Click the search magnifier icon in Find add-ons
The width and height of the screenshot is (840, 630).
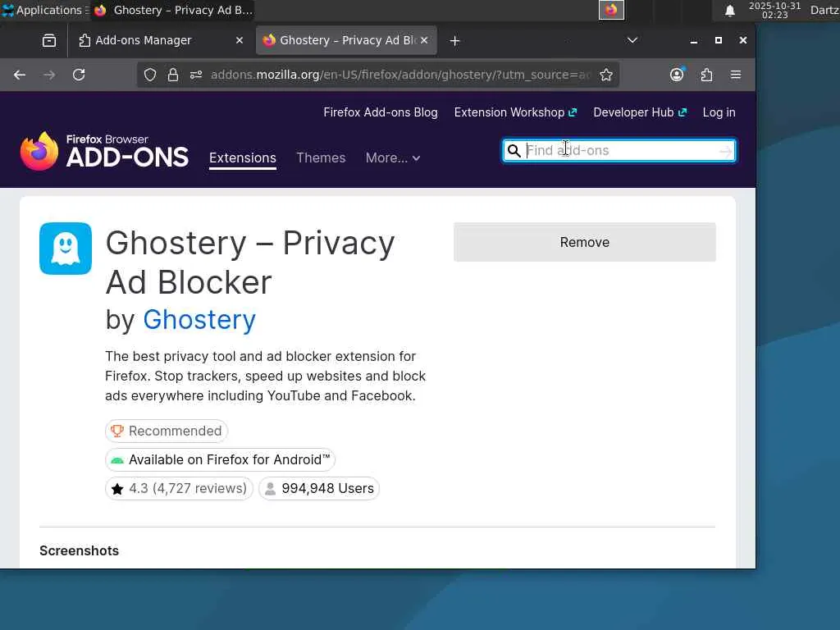pyautogui.click(x=514, y=151)
